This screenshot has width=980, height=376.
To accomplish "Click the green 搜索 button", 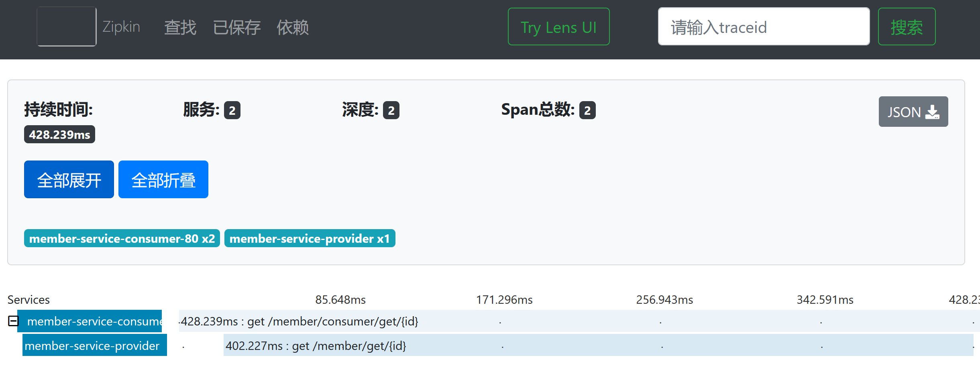I will click(907, 27).
